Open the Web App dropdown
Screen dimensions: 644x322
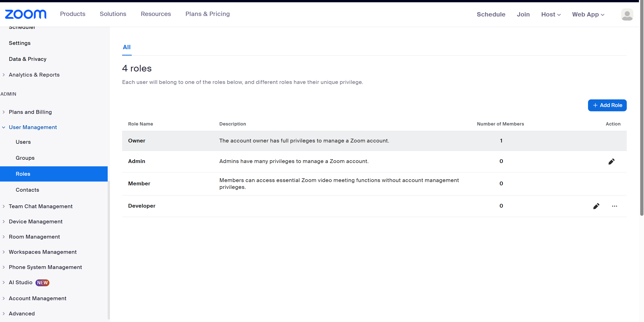[588, 14]
